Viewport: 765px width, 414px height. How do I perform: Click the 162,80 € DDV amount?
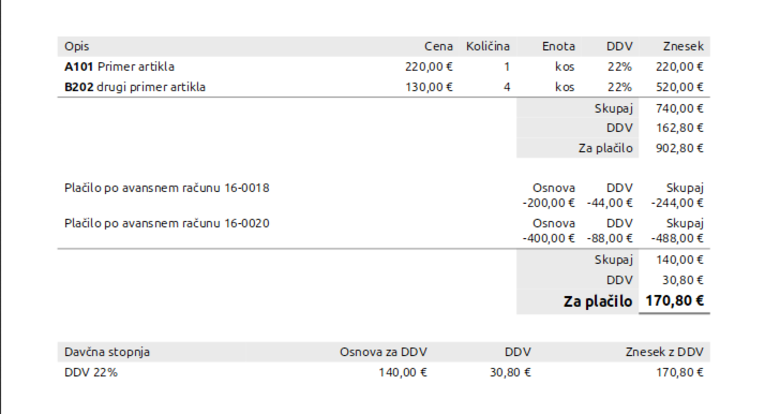(x=680, y=128)
